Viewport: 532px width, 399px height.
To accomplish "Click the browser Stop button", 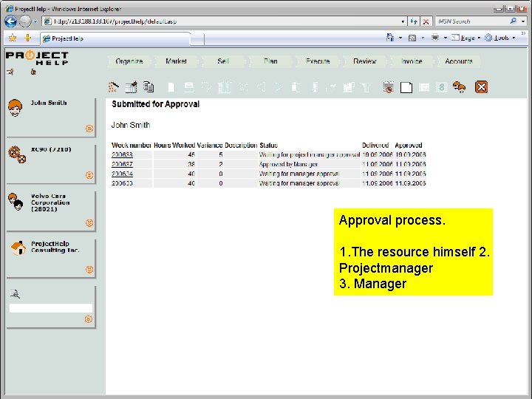I will coord(426,21).
